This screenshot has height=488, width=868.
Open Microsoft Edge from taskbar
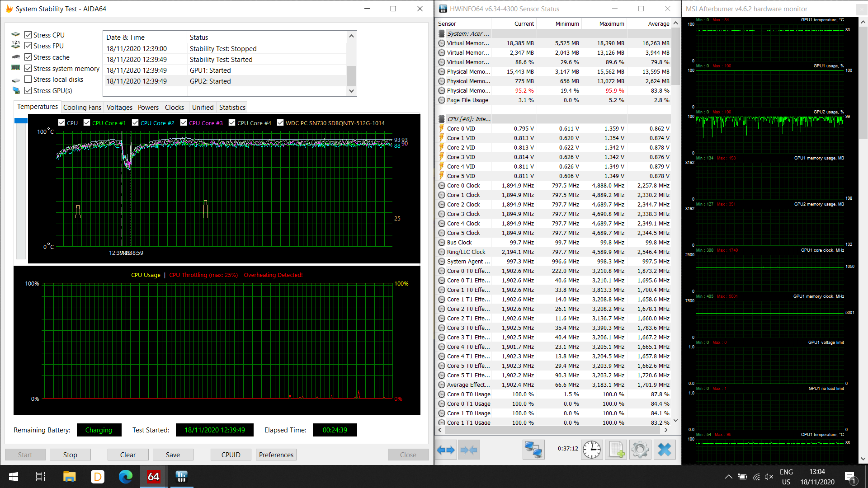[x=126, y=477]
